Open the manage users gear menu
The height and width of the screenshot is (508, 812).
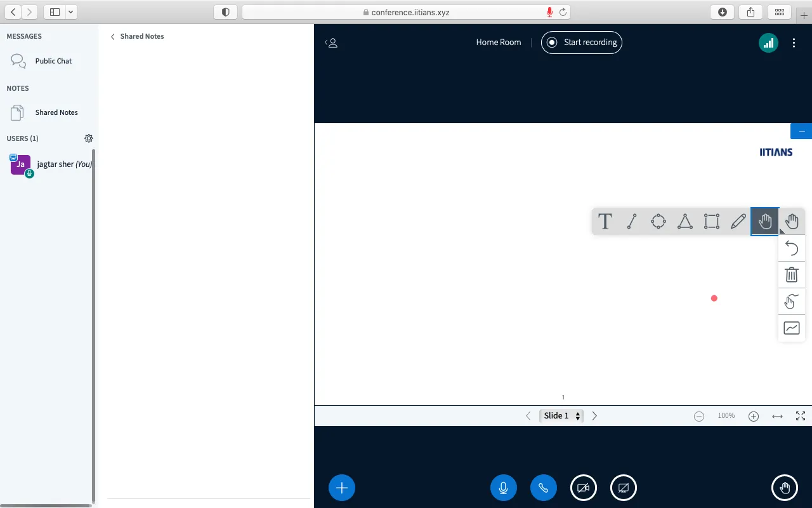pos(89,138)
